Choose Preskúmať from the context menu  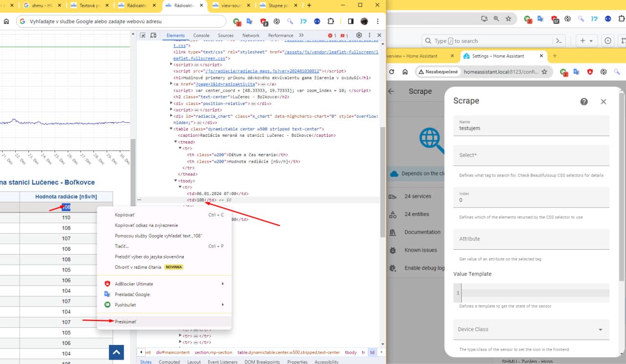[x=126, y=321]
